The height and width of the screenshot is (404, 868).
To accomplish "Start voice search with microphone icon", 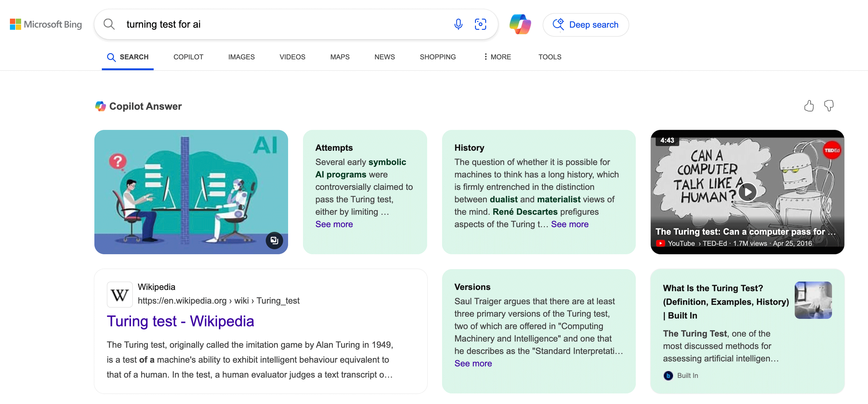I will (x=458, y=24).
